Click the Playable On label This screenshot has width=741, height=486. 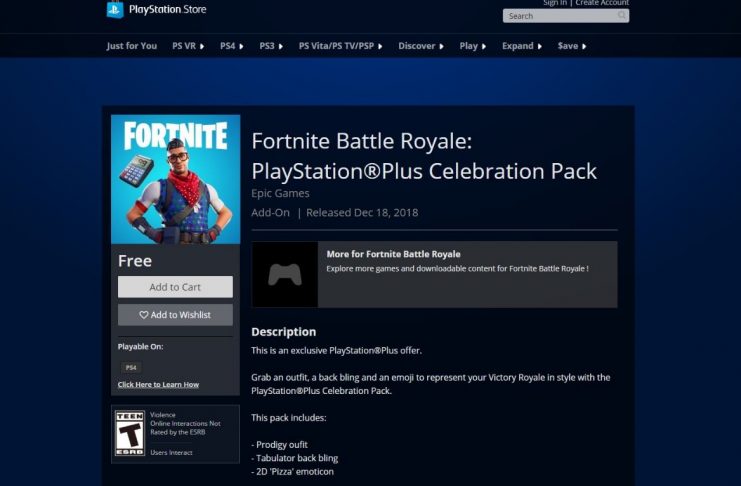(x=140, y=347)
